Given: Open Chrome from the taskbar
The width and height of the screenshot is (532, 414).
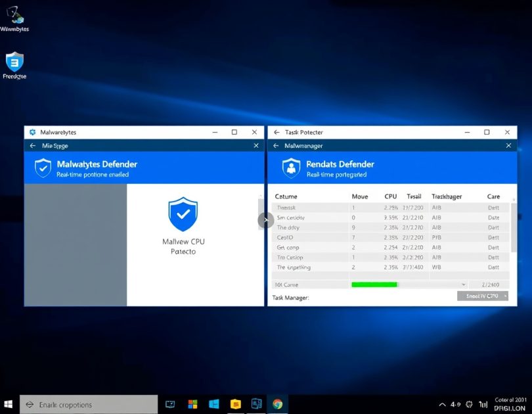Looking at the screenshot, I should click(278, 404).
